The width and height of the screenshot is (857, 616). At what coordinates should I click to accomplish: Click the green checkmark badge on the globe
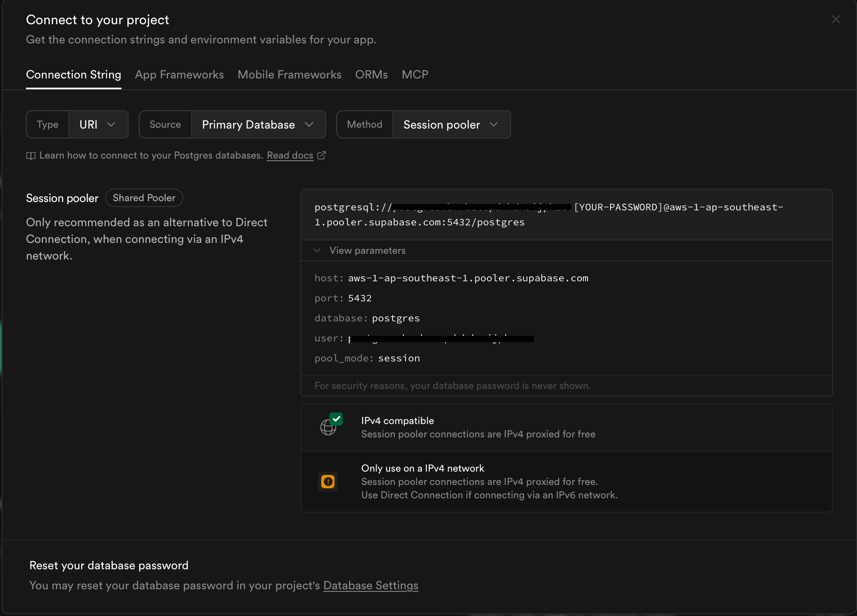pyautogui.click(x=336, y=419)
